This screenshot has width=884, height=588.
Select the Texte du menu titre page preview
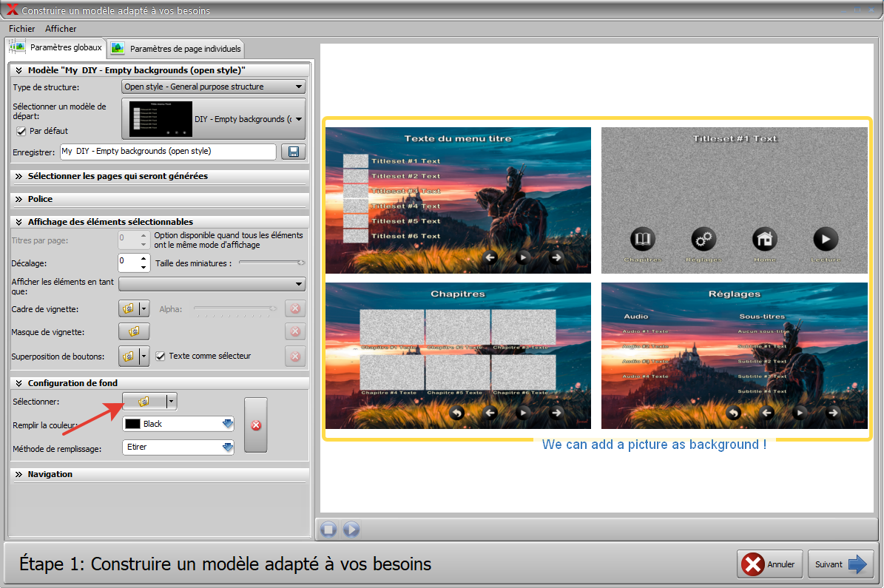459,200
